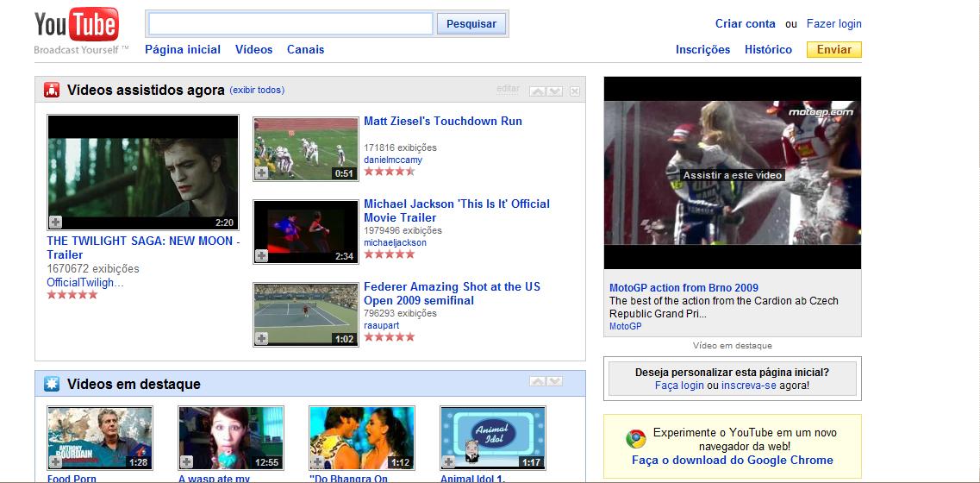Image resolution: width=980 pixels, height=483 pixels.
Task: Open wasp video thumbnail with 12:55 duration
Action: click(x=231, y=438)
